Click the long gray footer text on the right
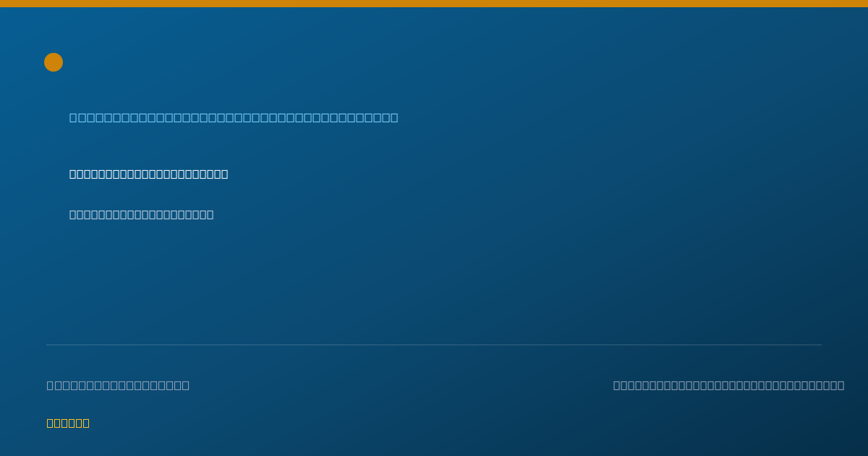The image size is (868, 456). (728, 385)
